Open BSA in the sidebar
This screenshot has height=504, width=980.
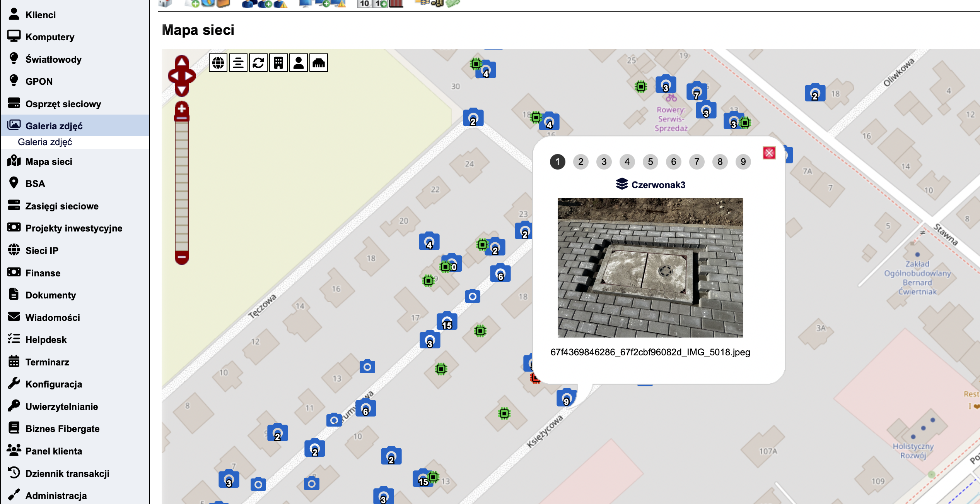click(x=75, y=183)
